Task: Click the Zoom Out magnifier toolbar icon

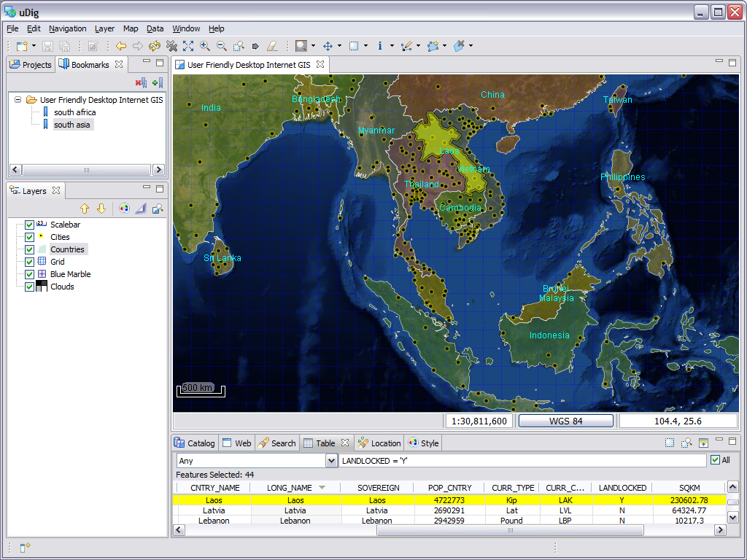Action: pos(220,46)
